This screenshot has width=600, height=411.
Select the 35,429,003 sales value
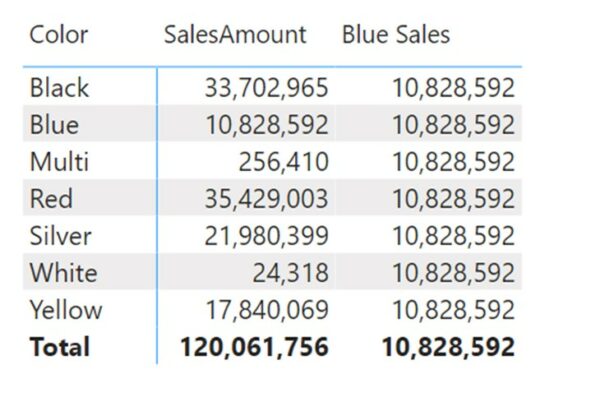coord(266,199)
